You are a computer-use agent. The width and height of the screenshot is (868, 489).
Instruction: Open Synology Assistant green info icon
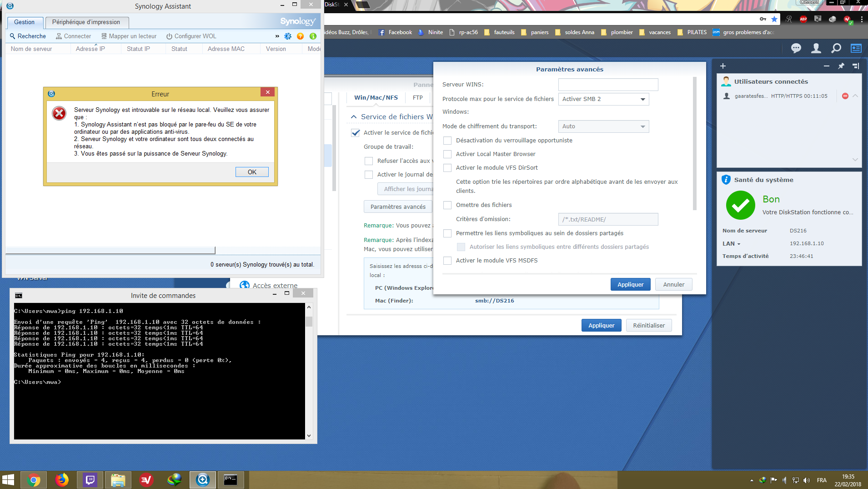click(x=313, y=36)
